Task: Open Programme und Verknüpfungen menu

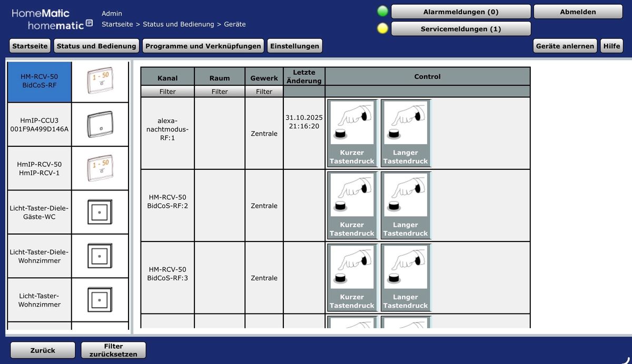Action: (x=203, y=46)
